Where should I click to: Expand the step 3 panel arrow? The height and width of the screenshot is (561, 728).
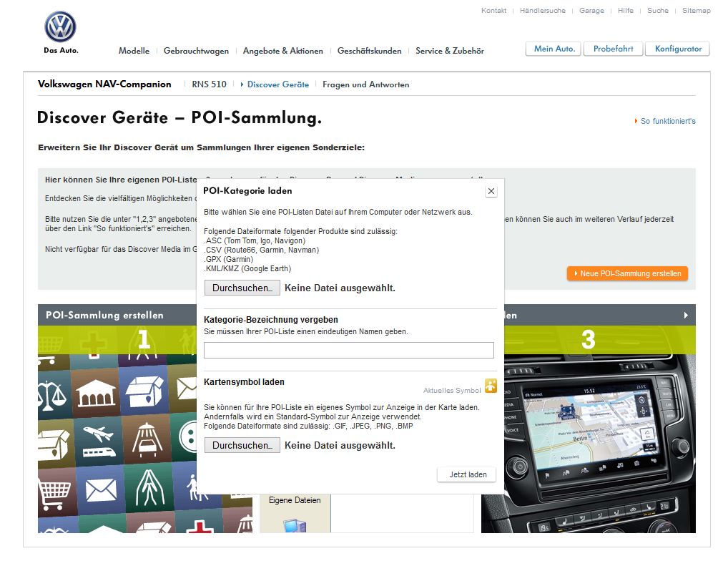[x=687, y=316]
